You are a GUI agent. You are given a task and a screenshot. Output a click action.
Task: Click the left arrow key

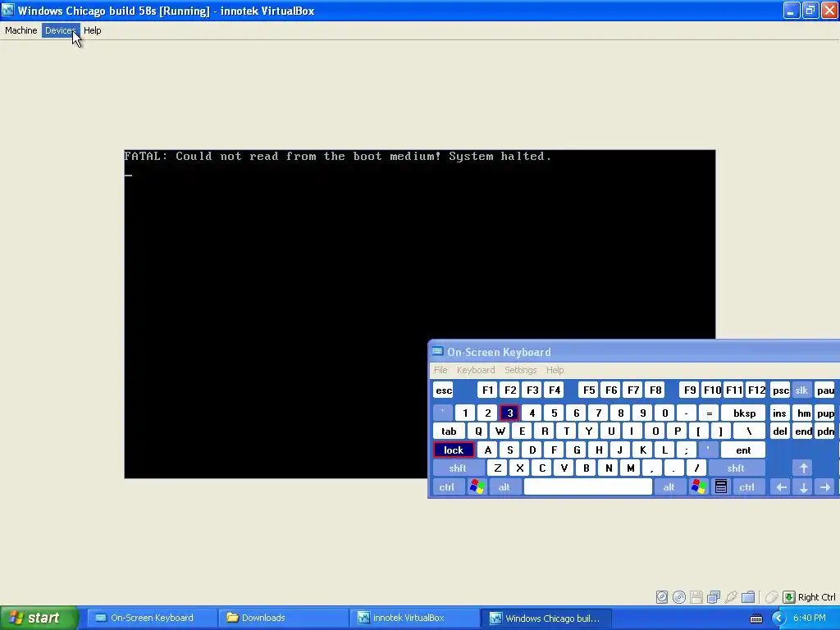pos(781,487)
